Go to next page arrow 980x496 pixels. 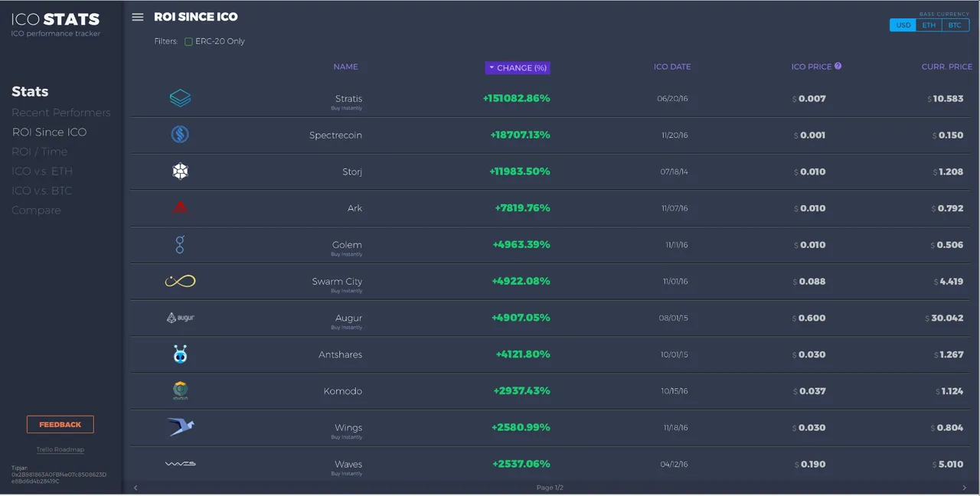pyautogui.click(x=964, y=488)
